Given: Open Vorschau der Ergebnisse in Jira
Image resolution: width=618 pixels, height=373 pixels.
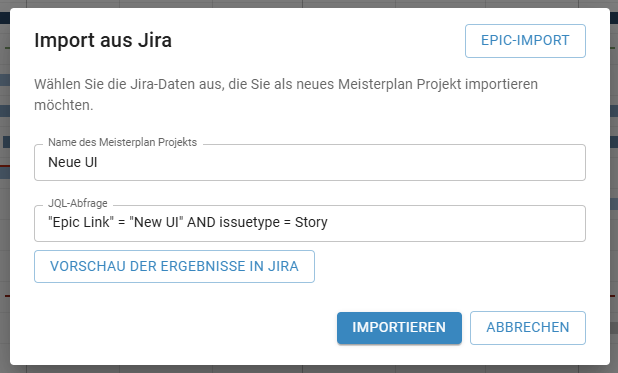Looking at the screenshot, I should (174, 267).
